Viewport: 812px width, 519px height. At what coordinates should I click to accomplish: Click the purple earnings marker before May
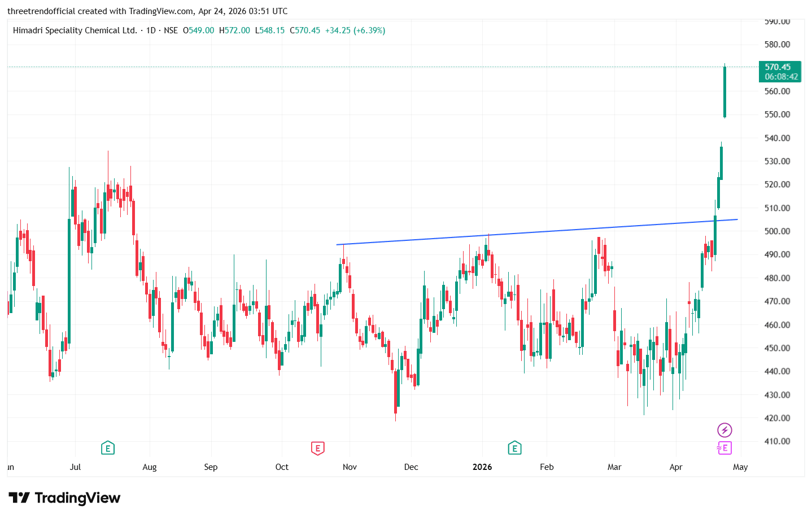tap(724, 448)
